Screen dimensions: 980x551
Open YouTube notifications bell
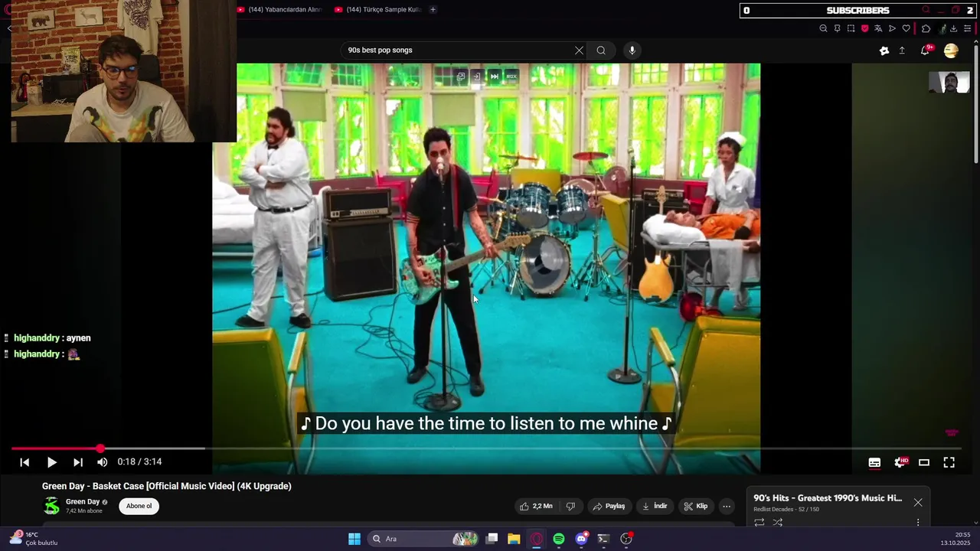[926, 51]
